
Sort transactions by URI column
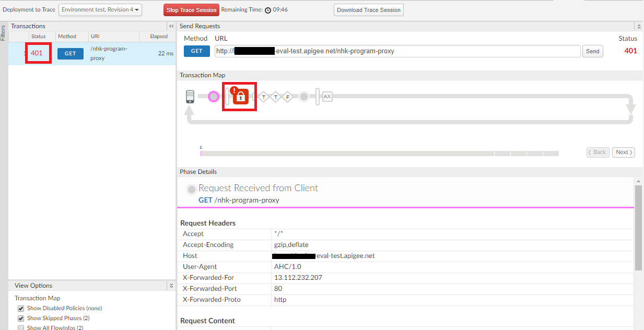pyautogui.click(x=113, y=37)
